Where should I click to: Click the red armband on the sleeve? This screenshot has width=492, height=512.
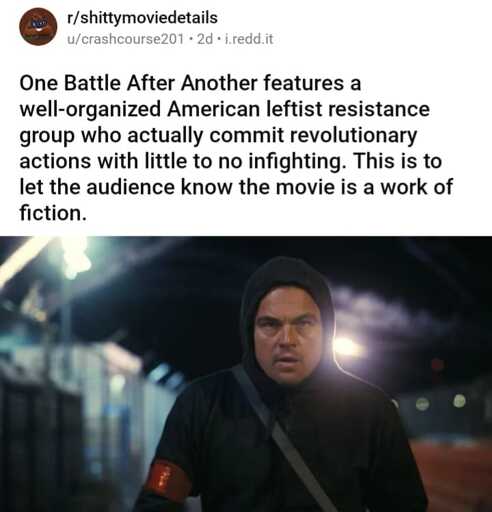coord(168,480)
